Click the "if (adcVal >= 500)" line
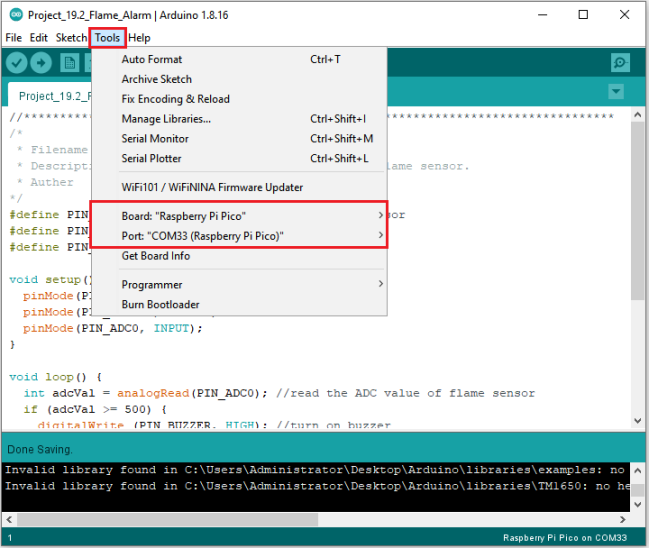 point(95,409)
